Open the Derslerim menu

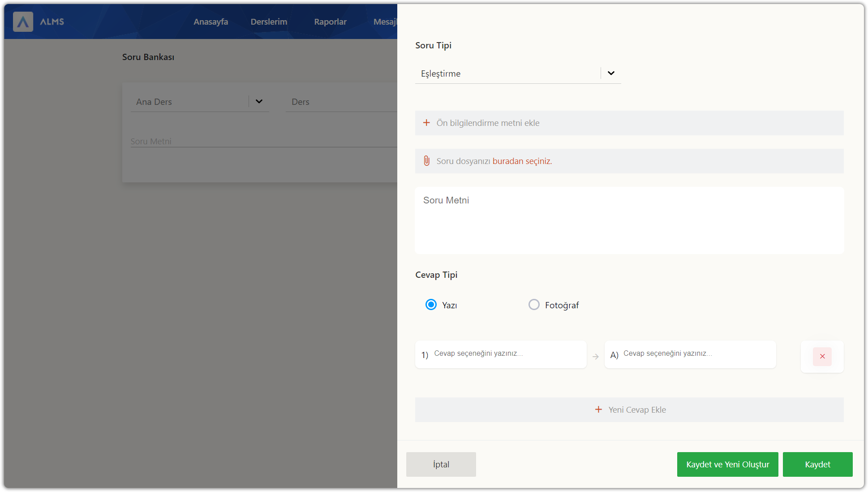click(269, 22)
